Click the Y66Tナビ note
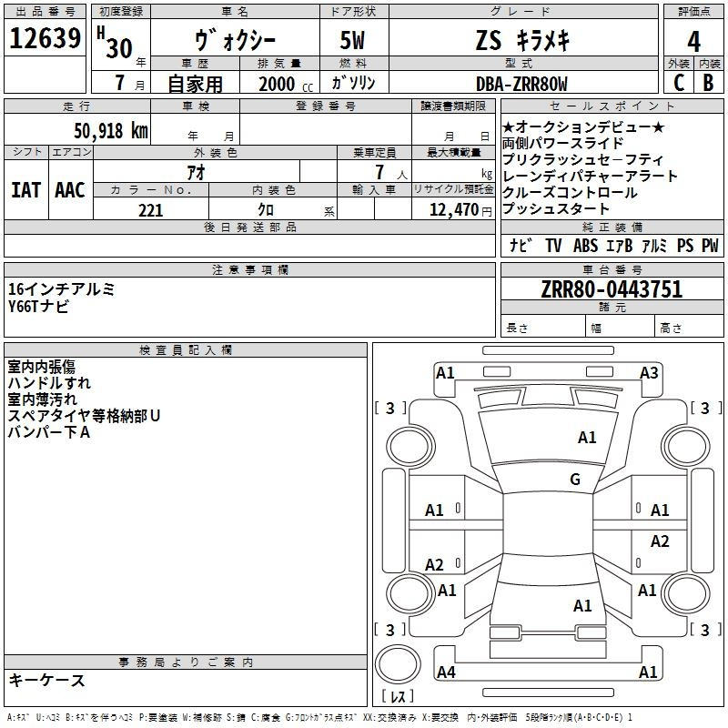728x728 pixels. click(38, 306)
